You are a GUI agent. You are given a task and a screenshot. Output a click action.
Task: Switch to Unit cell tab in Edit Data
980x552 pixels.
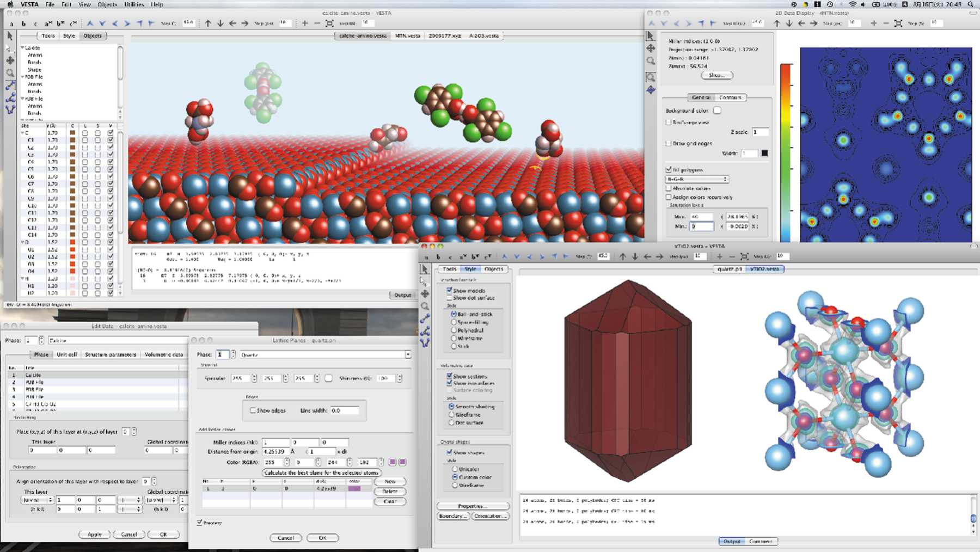[x=67, y=354]
